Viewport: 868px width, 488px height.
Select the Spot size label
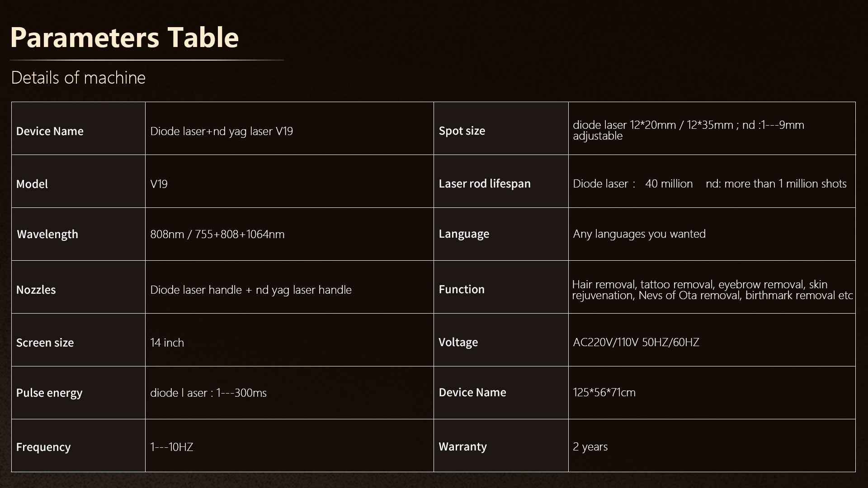pos(462,131)
